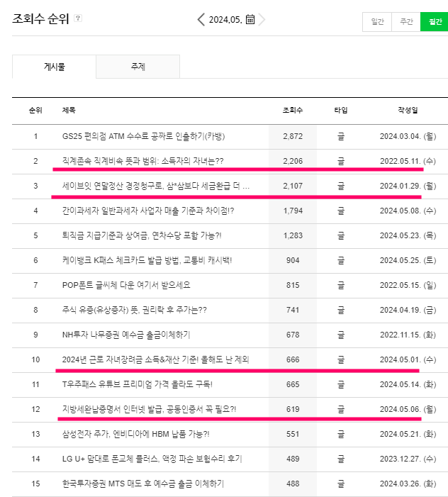Viewport: 448px width, 497px height.
Task: Click the 1,283 view count cell
Action: coord(293,235)
